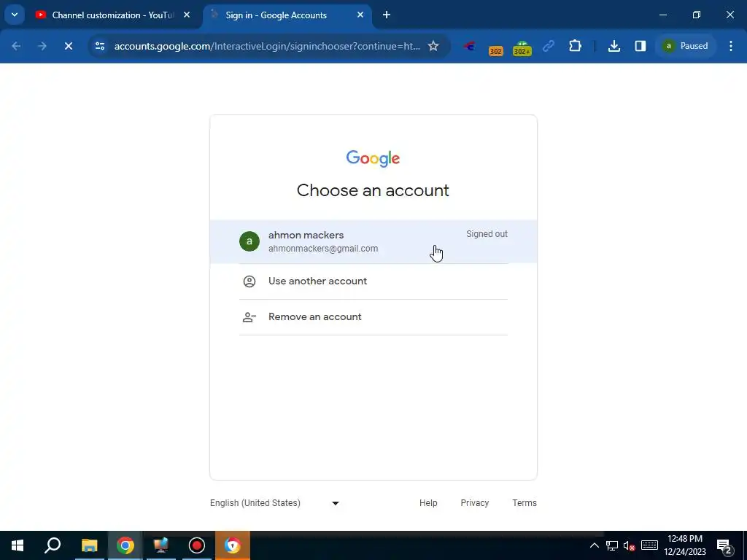Click the green 'a' account avatar

249,241
